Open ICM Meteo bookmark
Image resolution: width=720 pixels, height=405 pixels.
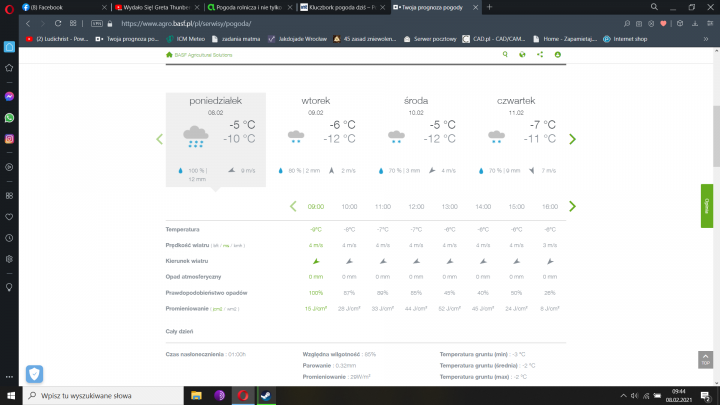point(185,39)
